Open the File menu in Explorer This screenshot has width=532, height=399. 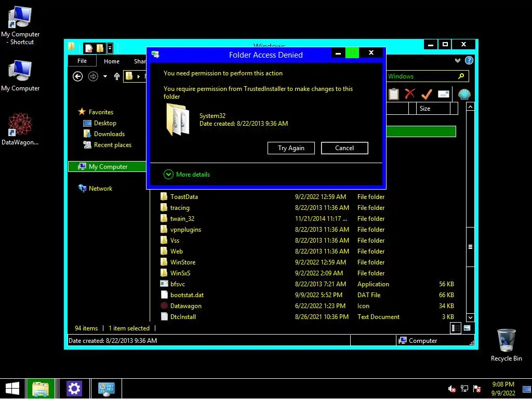[x=82, y=61]
